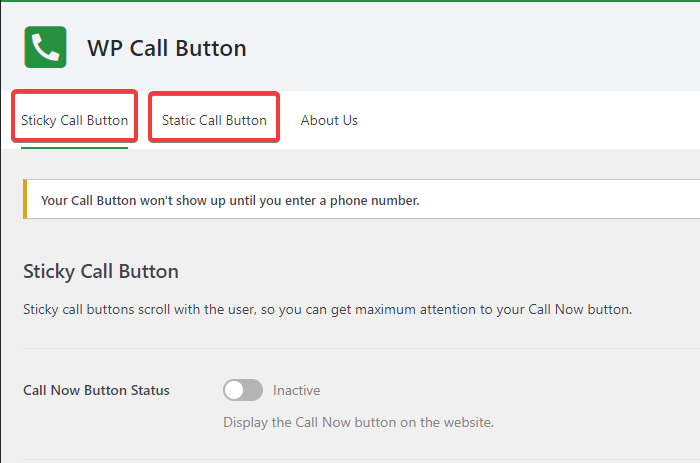Click the divider above Call Now Button Status
Image resolution: width=700 pixels, height=463 pixels.
click(x=360, y=349)
